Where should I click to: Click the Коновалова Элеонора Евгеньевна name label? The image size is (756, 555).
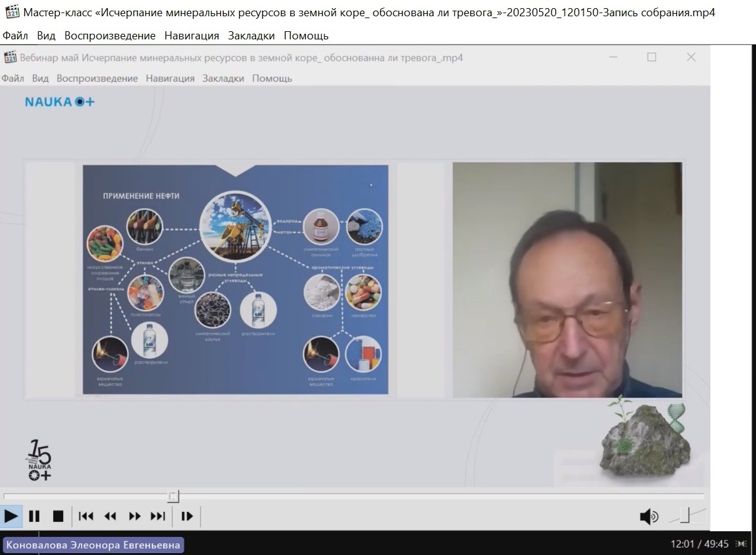(x=93, y=545)
